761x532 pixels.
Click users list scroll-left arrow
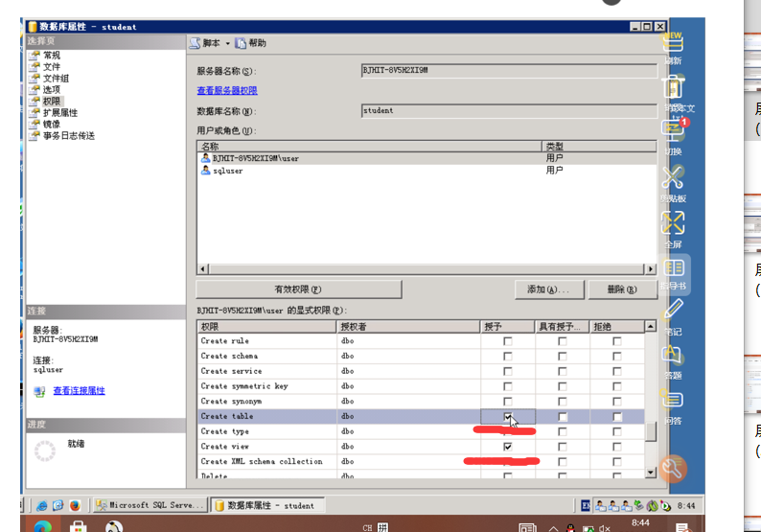coord(203,269)
